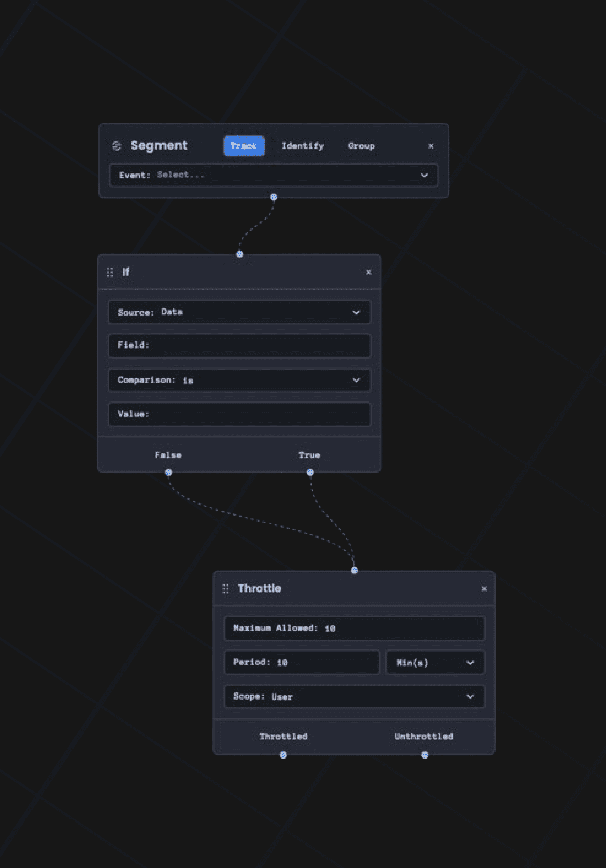This screenshot has height=868, width=606.
Task: Click the Period input field
Action: click(302, 662)
